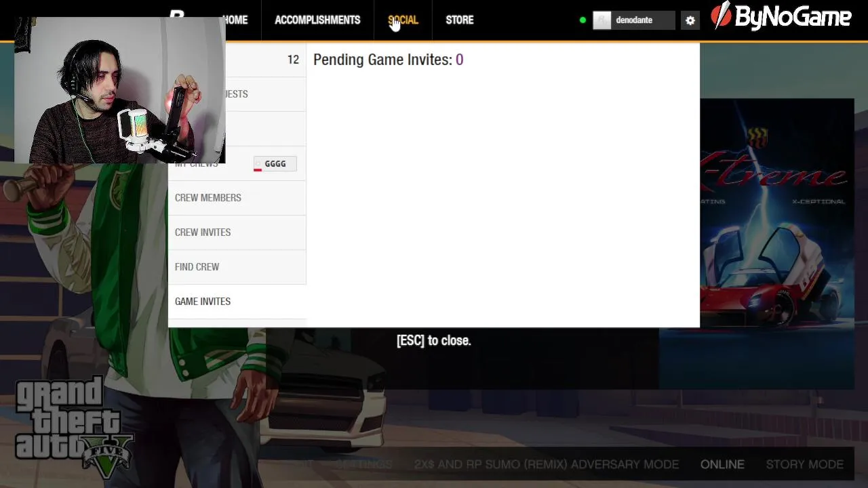Click the green online status dot
The height and width of the screenshot is (488, 868).
[x=583, y=20]
